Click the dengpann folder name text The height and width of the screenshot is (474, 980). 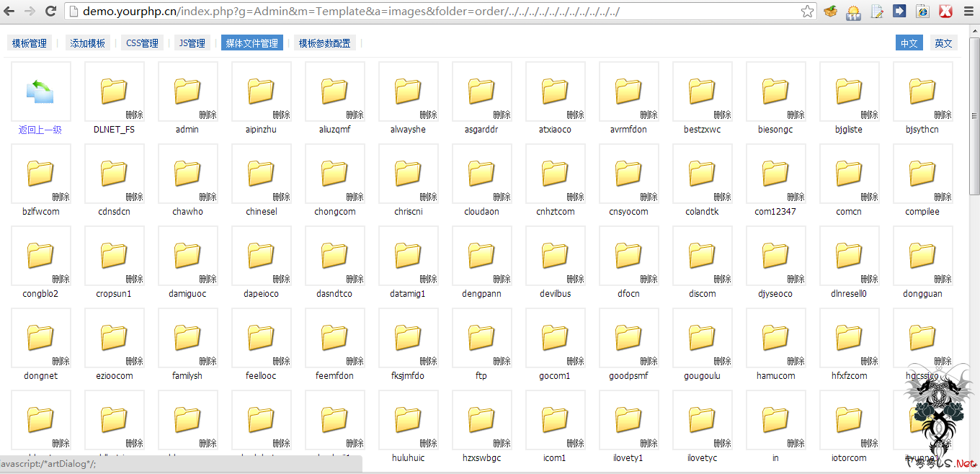click(x=481, y=294)
